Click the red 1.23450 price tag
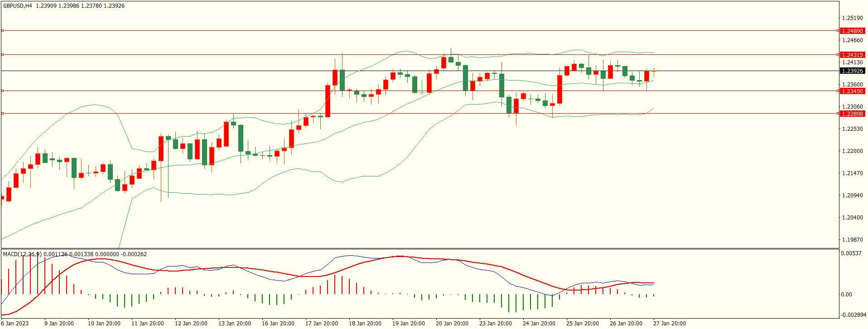This screenshot has height=329, width=868. [852, 91]
